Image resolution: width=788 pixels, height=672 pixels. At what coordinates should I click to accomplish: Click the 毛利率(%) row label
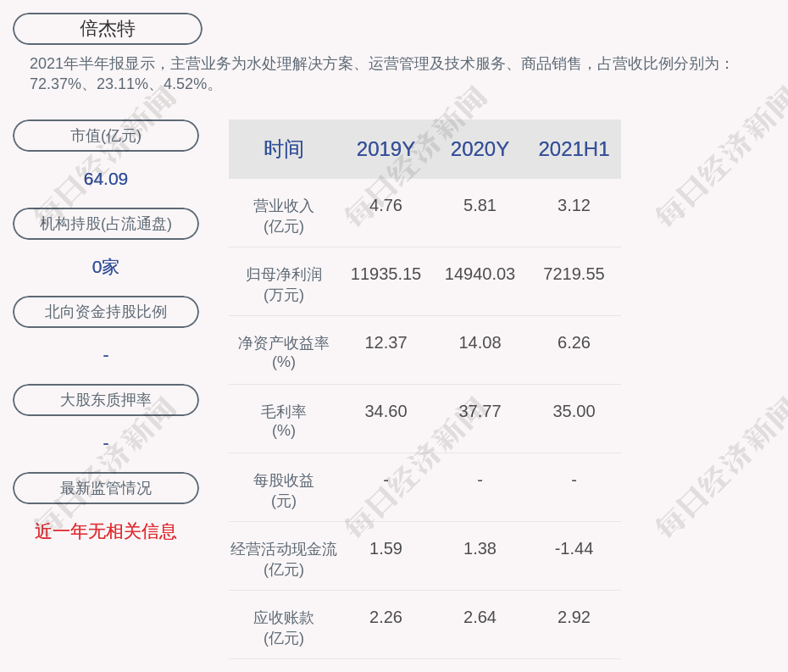pyautogui.click(x=284, y=421)
